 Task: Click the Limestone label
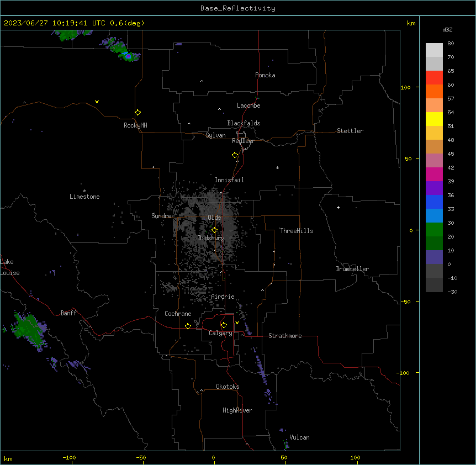tap(84, 197)
